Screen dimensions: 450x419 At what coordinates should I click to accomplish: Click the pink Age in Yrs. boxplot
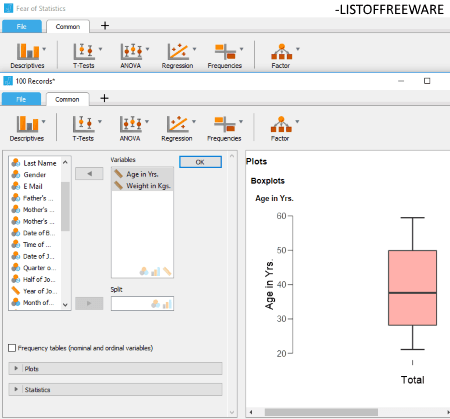point(412,288)
